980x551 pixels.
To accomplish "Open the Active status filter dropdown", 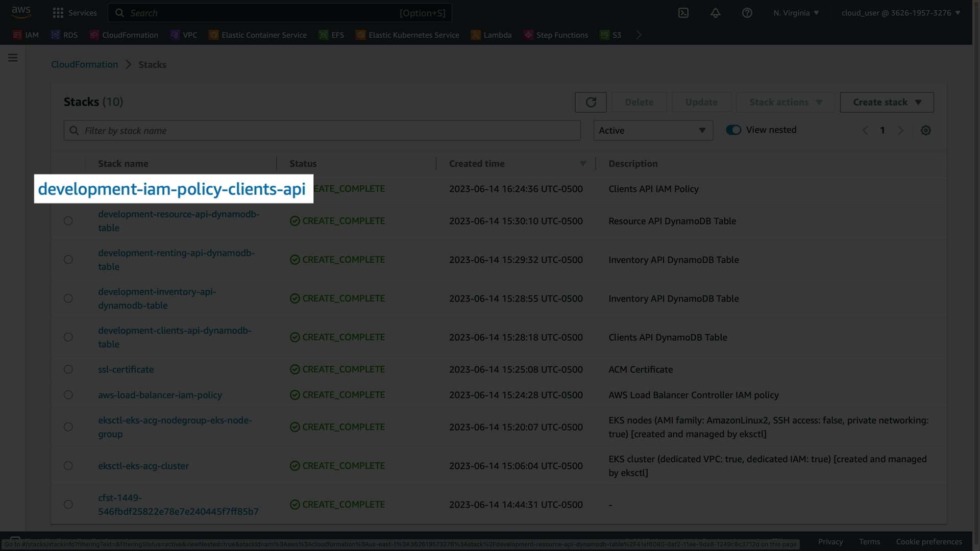I will tap(653, 131).
